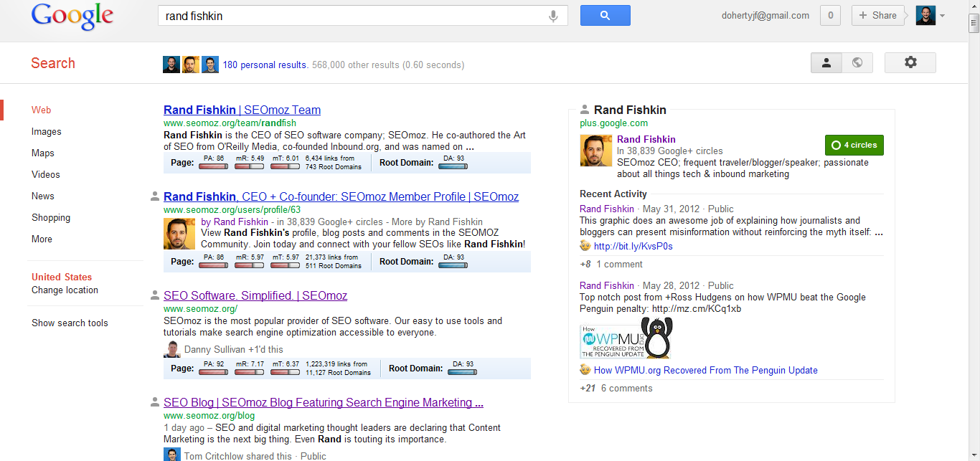Click the WPMU penguin image thumbnail
This screenshot has height=461, width=980.
coord(626,338)
